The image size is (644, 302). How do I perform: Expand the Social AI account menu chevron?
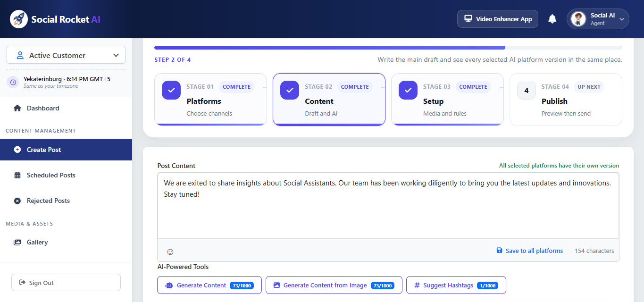point(622,19)
